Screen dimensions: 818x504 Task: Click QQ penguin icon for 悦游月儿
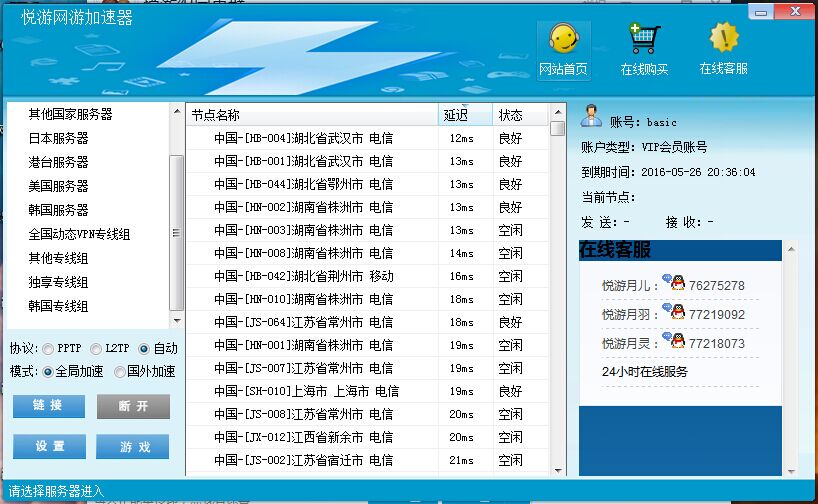678,284
